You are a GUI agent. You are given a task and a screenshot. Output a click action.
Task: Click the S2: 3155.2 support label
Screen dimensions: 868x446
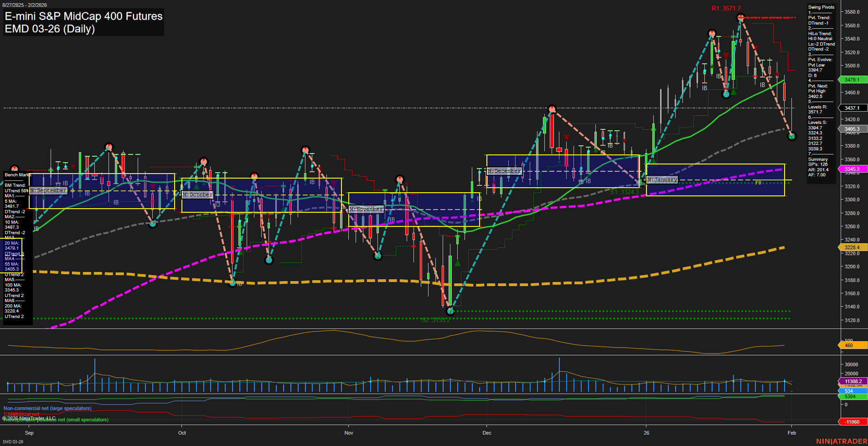pyautogui.click(x=435, y=320)
